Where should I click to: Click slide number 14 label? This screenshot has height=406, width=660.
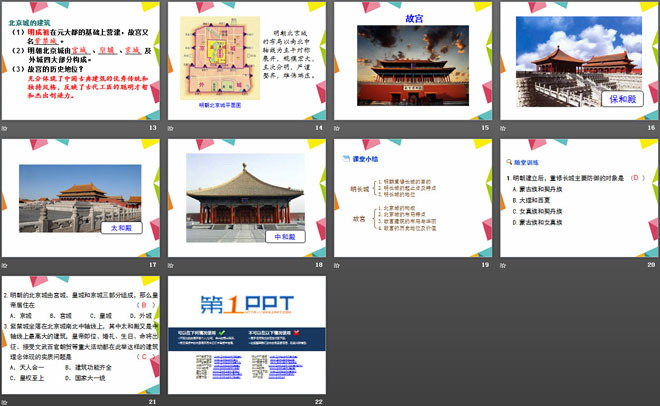click(x=319, y=127)
